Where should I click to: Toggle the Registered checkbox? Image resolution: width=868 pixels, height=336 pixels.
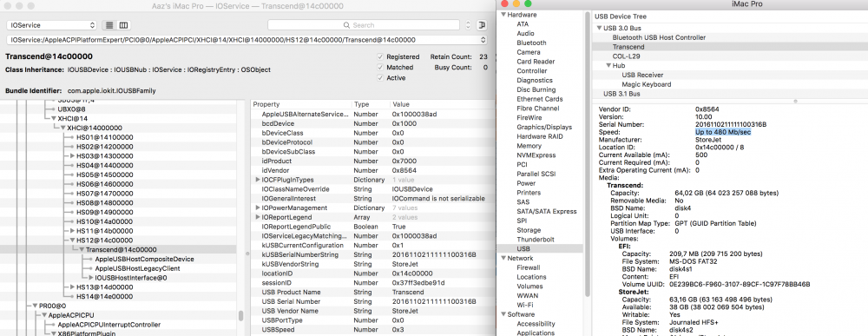pos(380,57)
